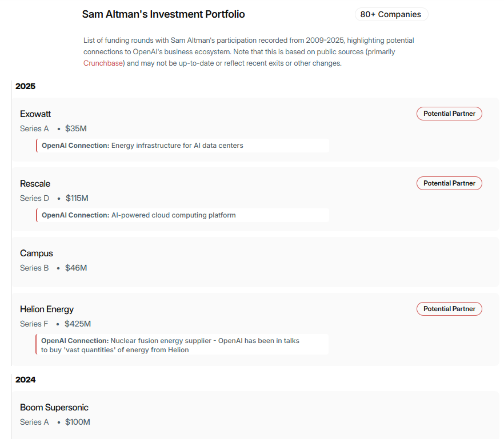504x439 pixels.
Task: Click Rescale's $115M Series D amount
Action: 77,198
